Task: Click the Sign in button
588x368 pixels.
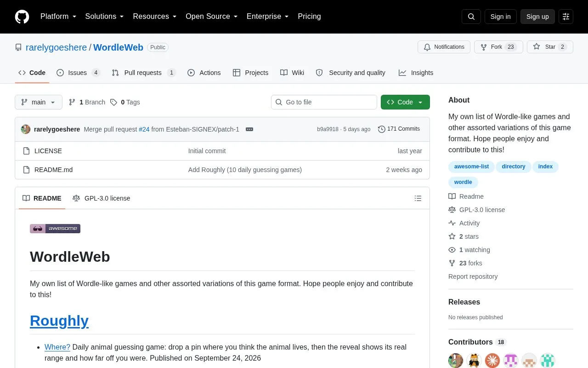Action: click(500, 17)
